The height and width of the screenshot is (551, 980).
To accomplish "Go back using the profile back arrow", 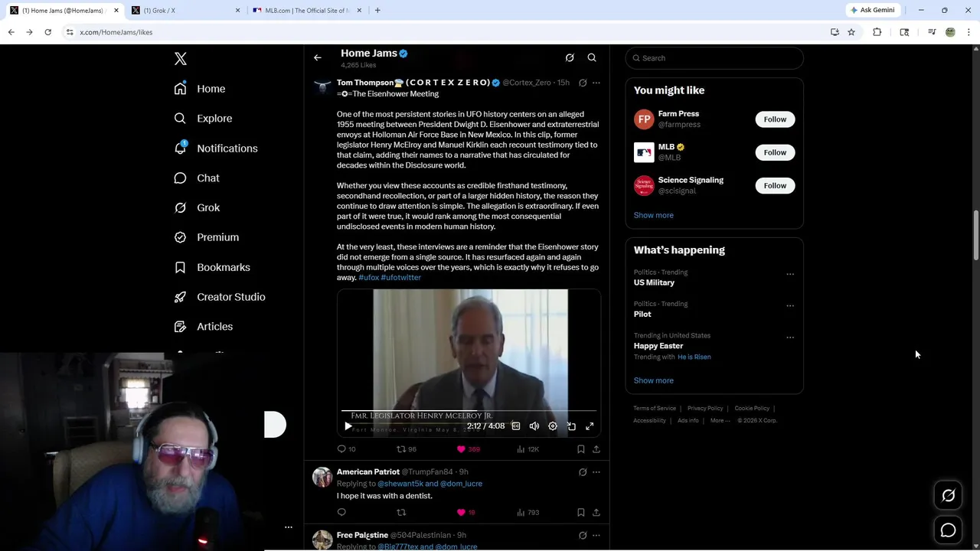I will coord(318,57).
